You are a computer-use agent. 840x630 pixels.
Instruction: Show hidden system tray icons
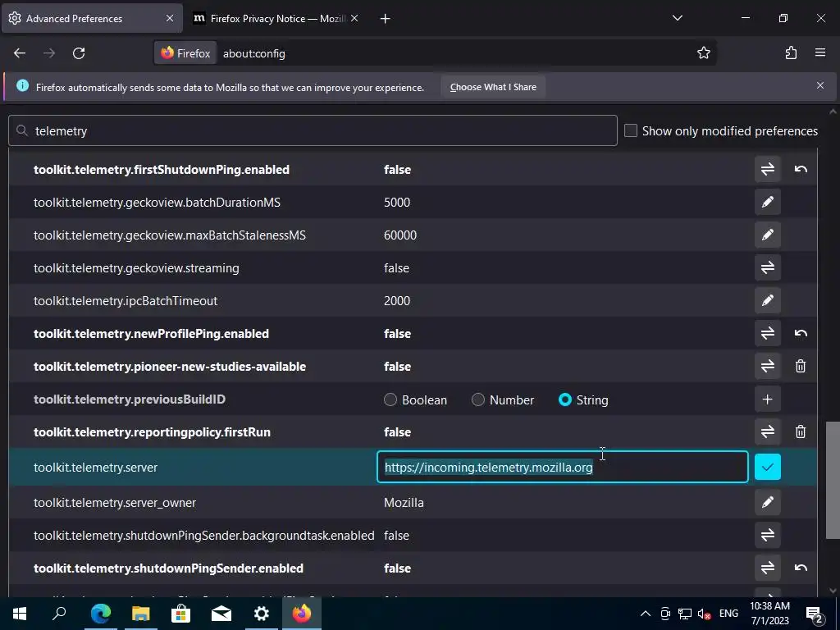646,614
